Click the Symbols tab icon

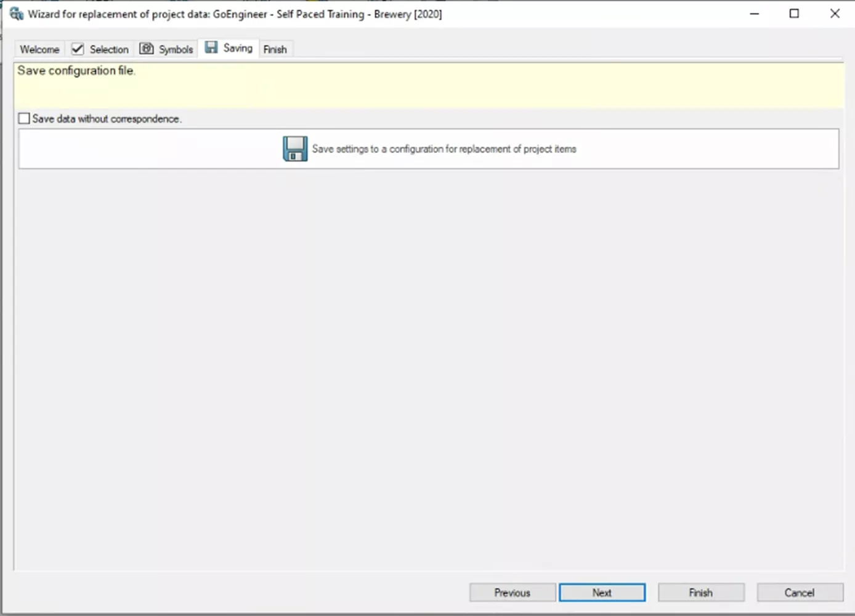pyautogui.click(x=147, y=49)
